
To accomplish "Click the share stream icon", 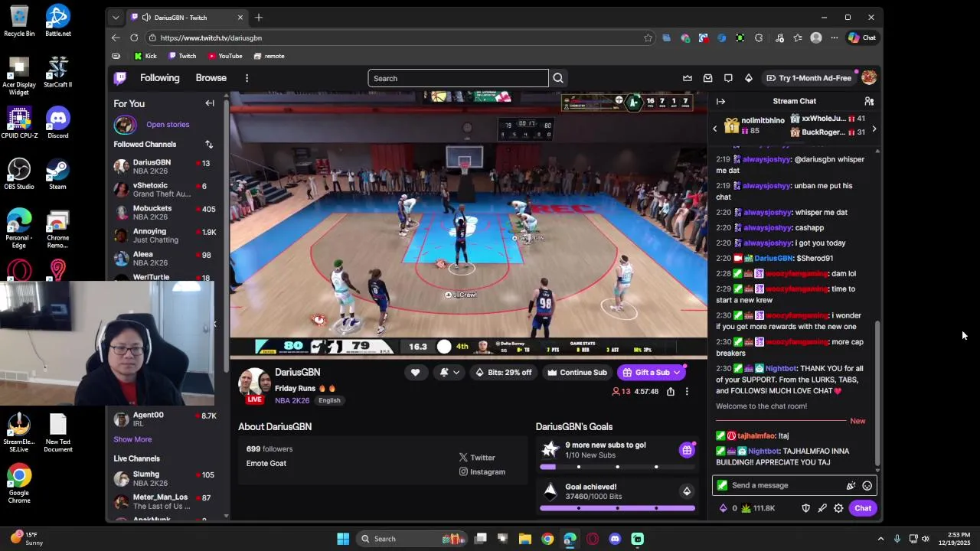I will [670, 392].
